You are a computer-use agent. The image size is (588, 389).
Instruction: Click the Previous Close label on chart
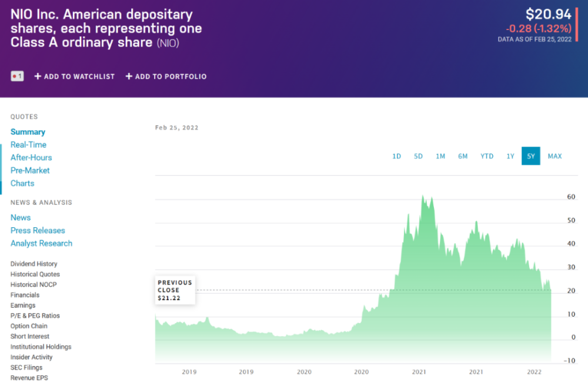[x=175, y=290]
